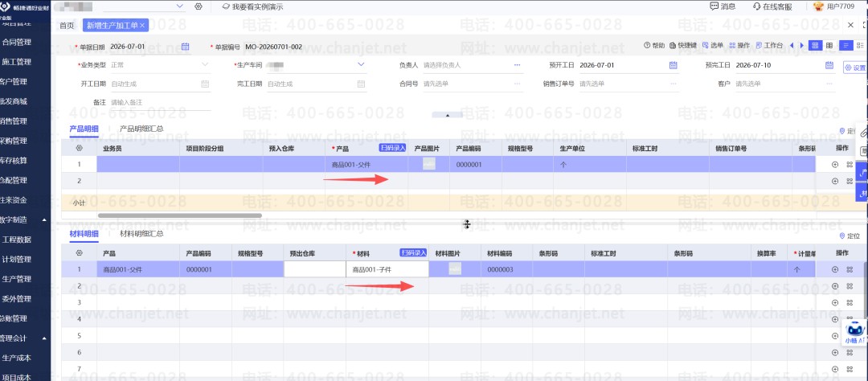Select the detailed list display toggle
The width and height of the screenshot is (868, 381).
(860, 45)
